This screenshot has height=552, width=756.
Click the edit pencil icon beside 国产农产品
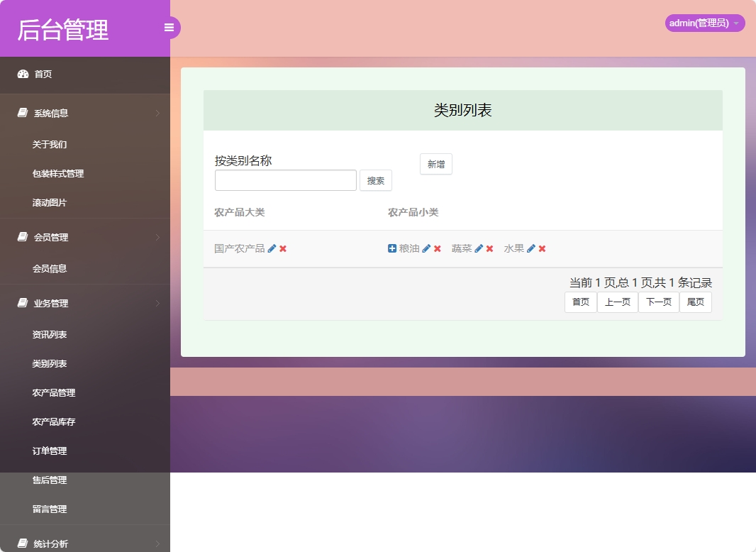[272, 248]
